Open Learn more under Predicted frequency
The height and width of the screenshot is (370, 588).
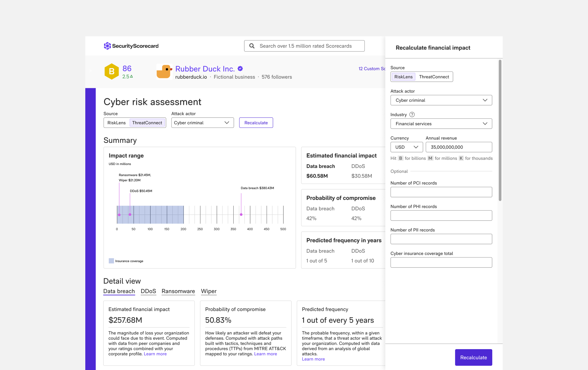point(313,359)
